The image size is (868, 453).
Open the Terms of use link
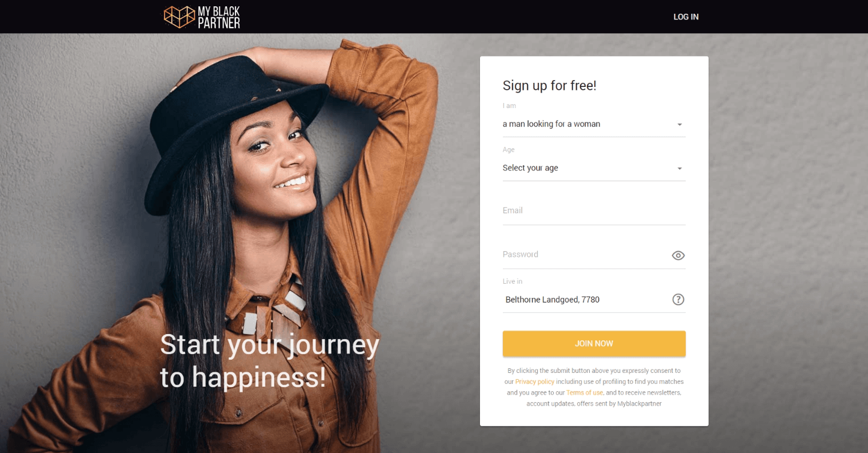585,392
